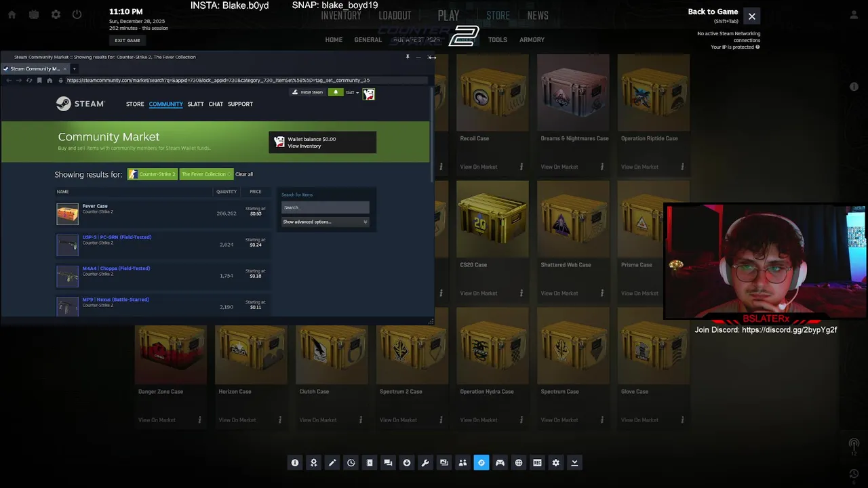Click the globe icon in overlay toolbar
The height and width of the screenshot is (488, 868).
click(x=519, y=463)
